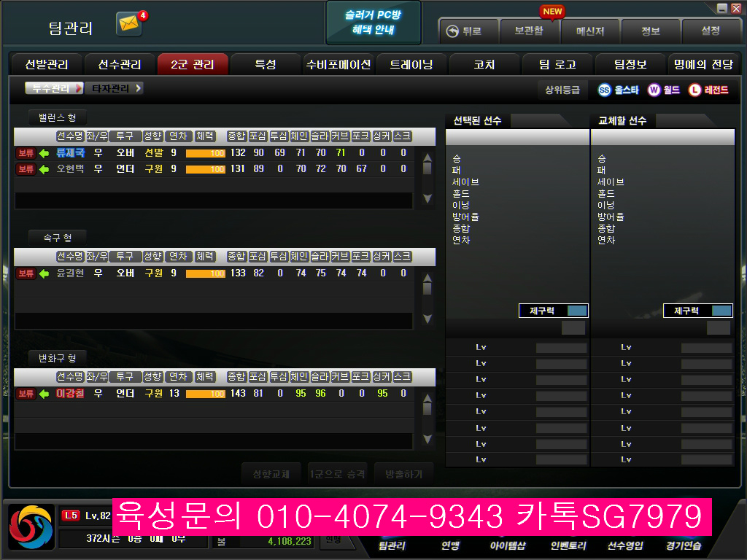Click the team logo emblem at bottom left
The height and width of the screenshot is (560, 747).
point(31,527)
